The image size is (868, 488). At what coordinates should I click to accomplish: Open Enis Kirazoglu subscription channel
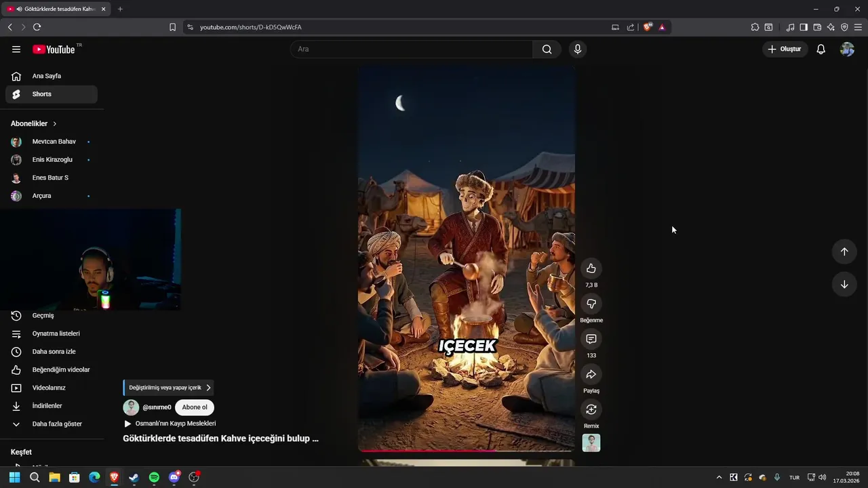pos(52,159)
